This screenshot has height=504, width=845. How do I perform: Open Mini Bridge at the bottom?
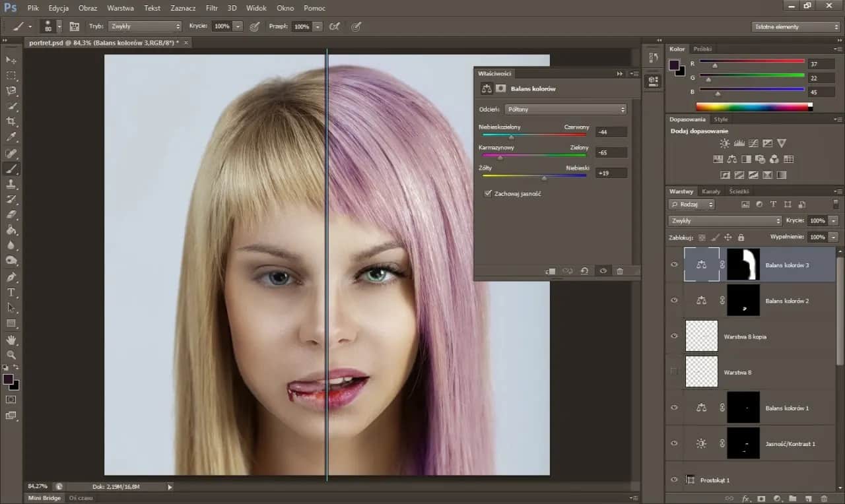click(x=43, y=497)
